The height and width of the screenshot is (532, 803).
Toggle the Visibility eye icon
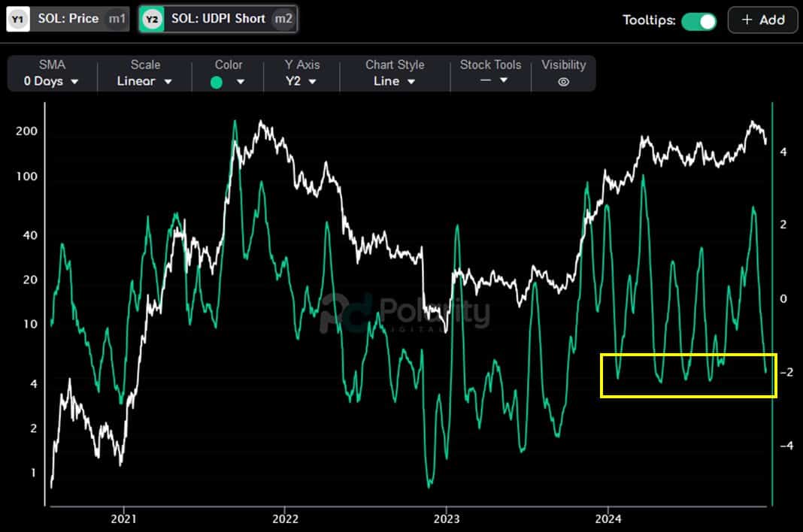point(563,82)
